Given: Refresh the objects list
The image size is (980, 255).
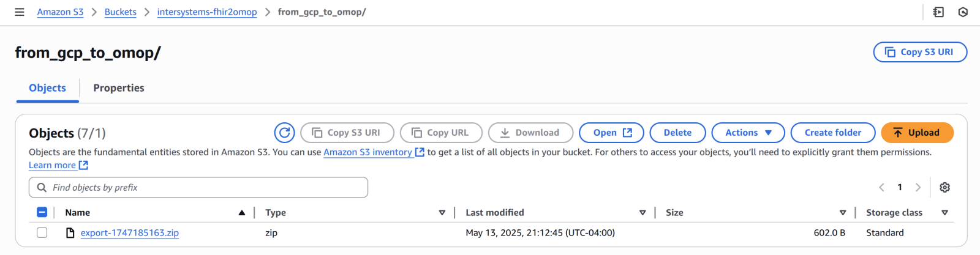Looking at the screenshot, I should tap(285, 133).
